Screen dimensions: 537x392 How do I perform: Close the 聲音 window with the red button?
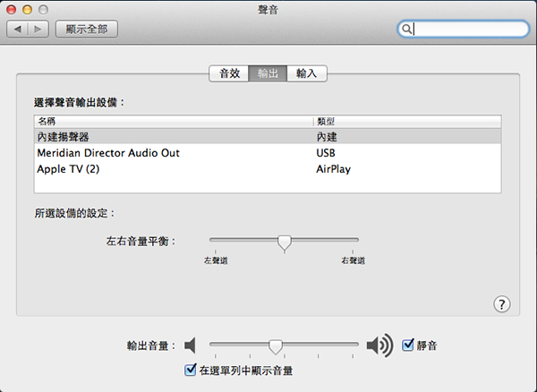point(12,10)
